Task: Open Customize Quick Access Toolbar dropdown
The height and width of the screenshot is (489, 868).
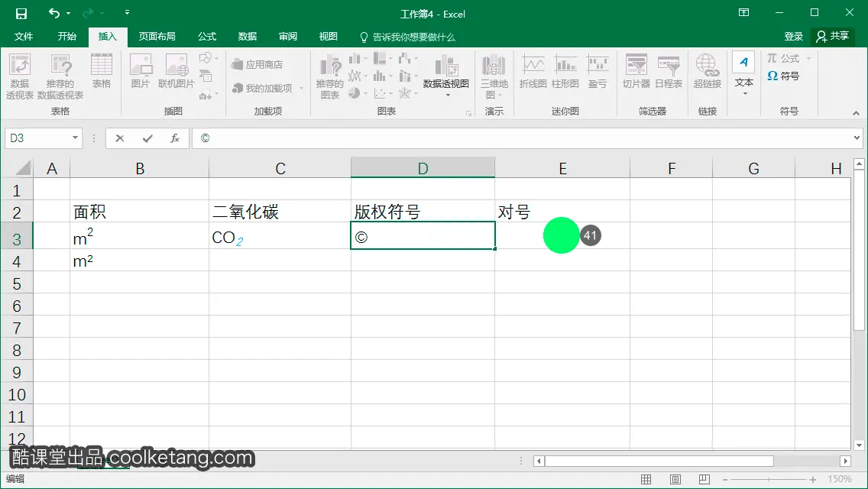Action: pos(127,12)
